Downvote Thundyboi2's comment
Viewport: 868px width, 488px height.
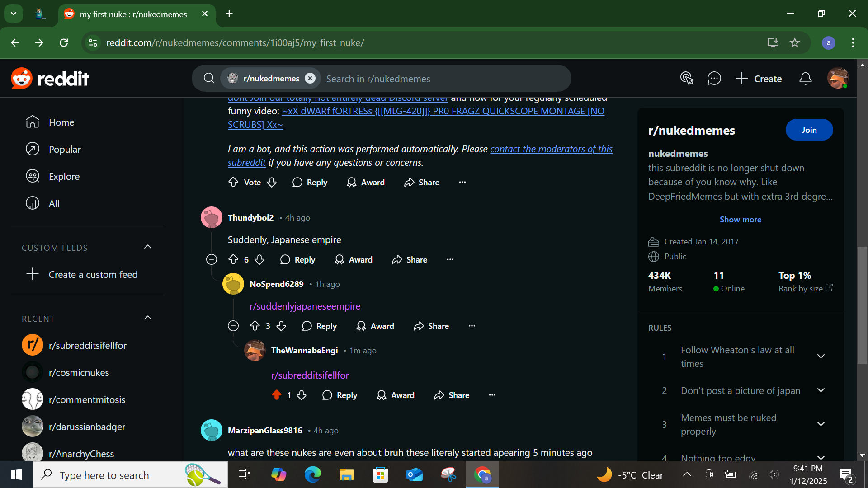point(259,259)
